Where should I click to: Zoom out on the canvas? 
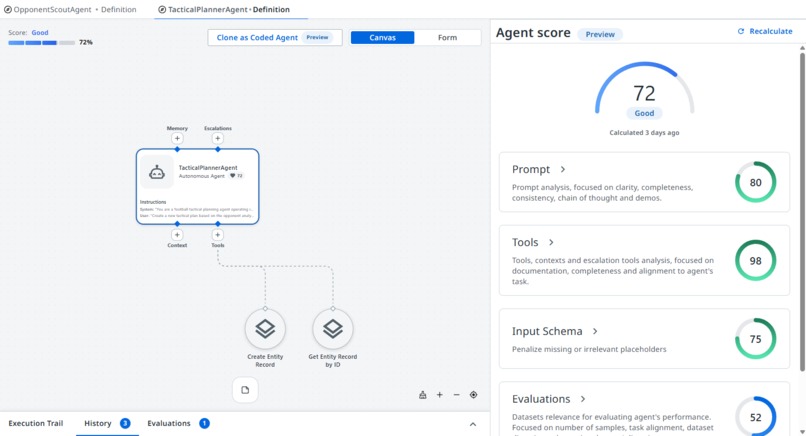click(x=456, y=395)
